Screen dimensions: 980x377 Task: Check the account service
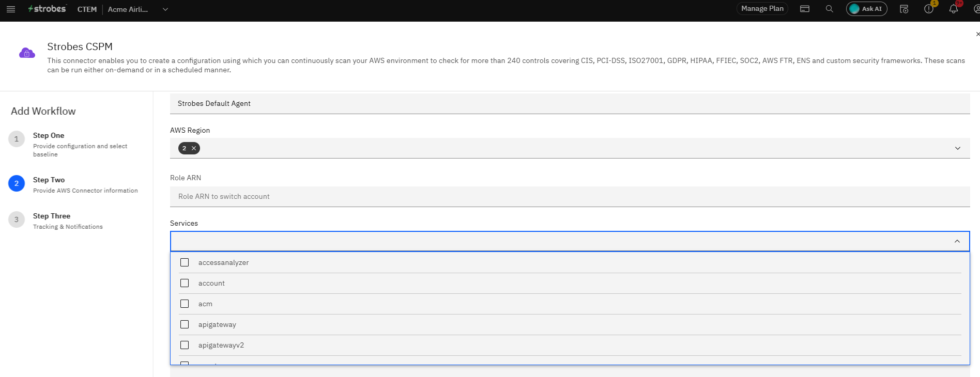185,283
